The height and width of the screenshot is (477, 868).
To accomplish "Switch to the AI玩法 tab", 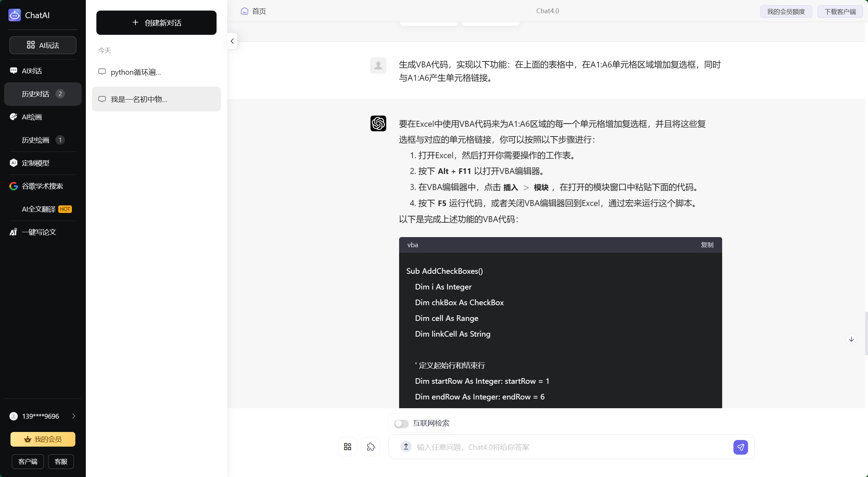I will click(x=43, y=45).
